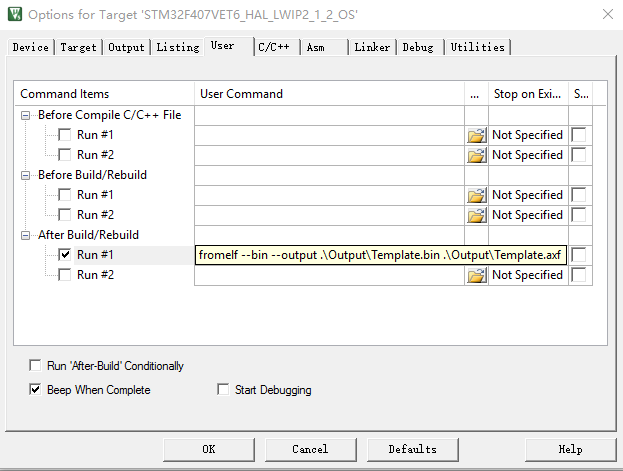
Task: Enable Run #1 under Before Build/Rebuild
Action: tap(65, 195)
